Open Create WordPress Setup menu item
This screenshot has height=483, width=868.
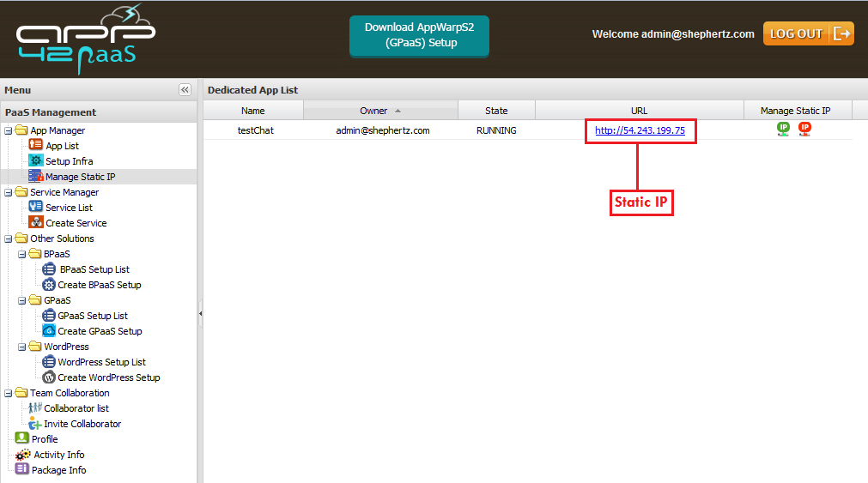click(x=109, y=377)
